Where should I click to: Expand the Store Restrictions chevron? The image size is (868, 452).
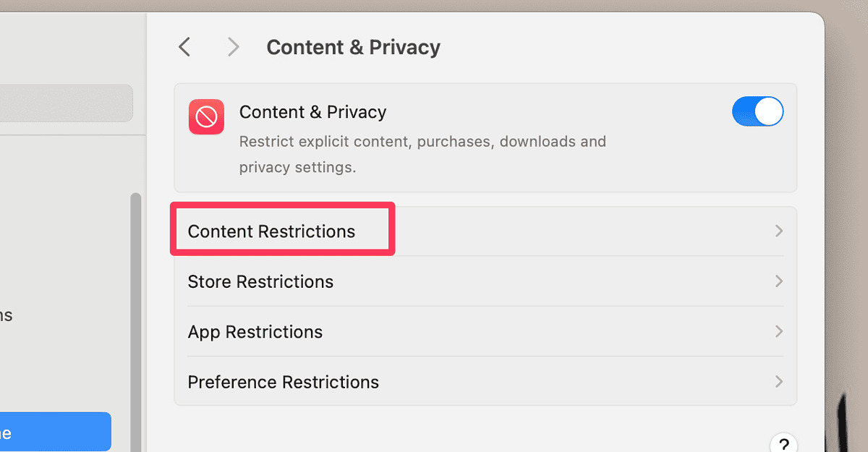pos(779,281)
